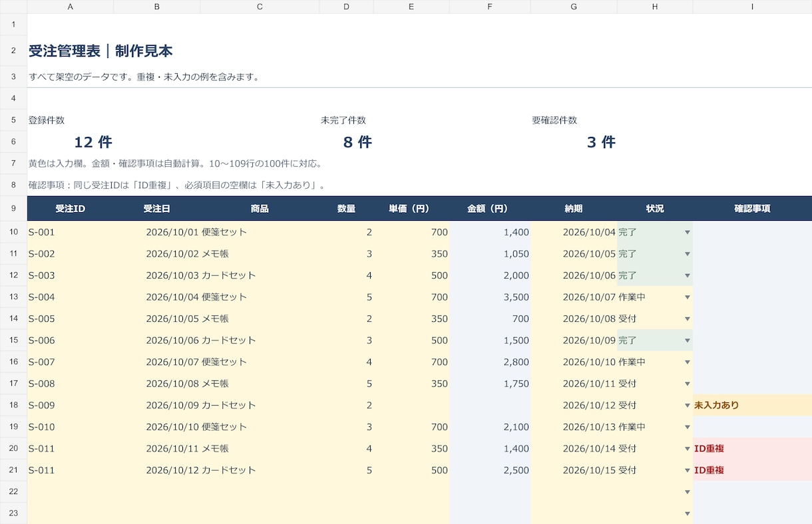Select due date cell 2026/10/10
The height and width of the screenshot is (524, 812).
tap(574, 362)
